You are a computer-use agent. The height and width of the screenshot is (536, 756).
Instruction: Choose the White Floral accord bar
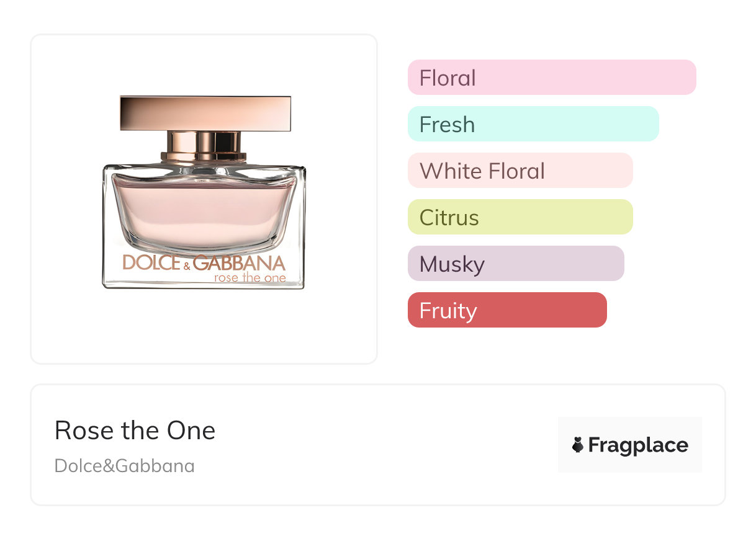click(520, 171)
